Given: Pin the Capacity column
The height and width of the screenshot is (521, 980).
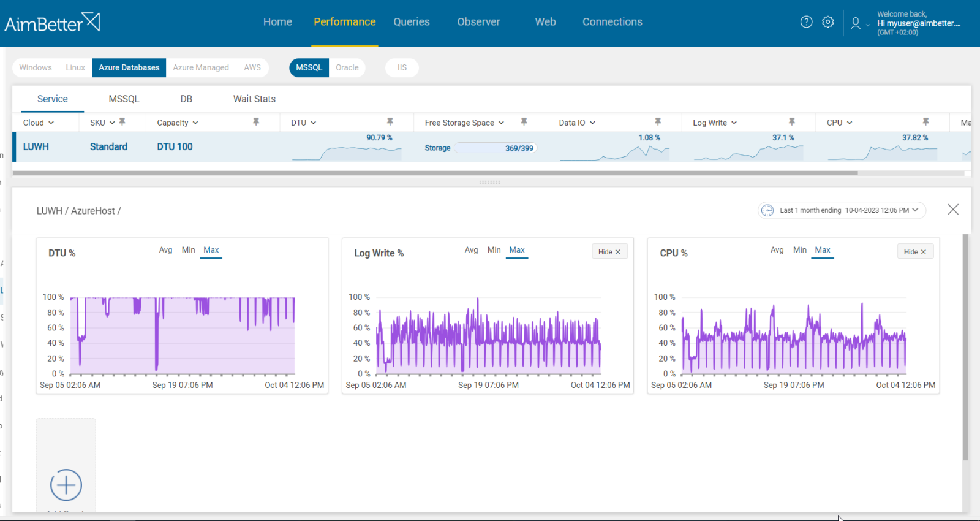Looking at the screenshot, I should point(256,122).
